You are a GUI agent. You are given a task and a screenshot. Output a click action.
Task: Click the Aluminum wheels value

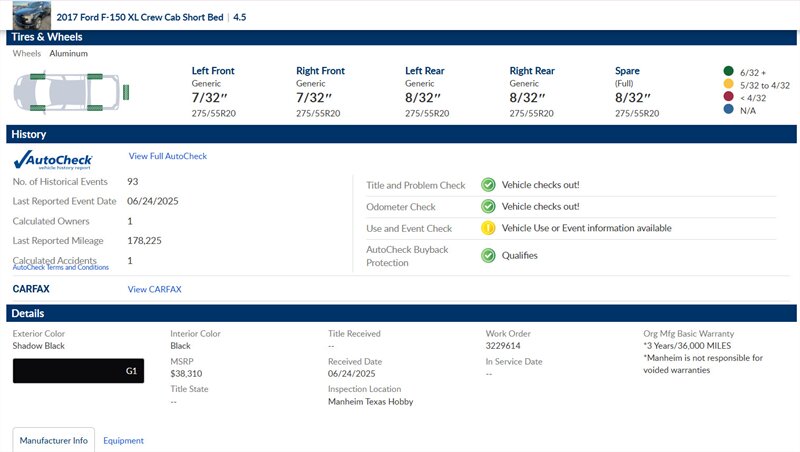(68, 54)
